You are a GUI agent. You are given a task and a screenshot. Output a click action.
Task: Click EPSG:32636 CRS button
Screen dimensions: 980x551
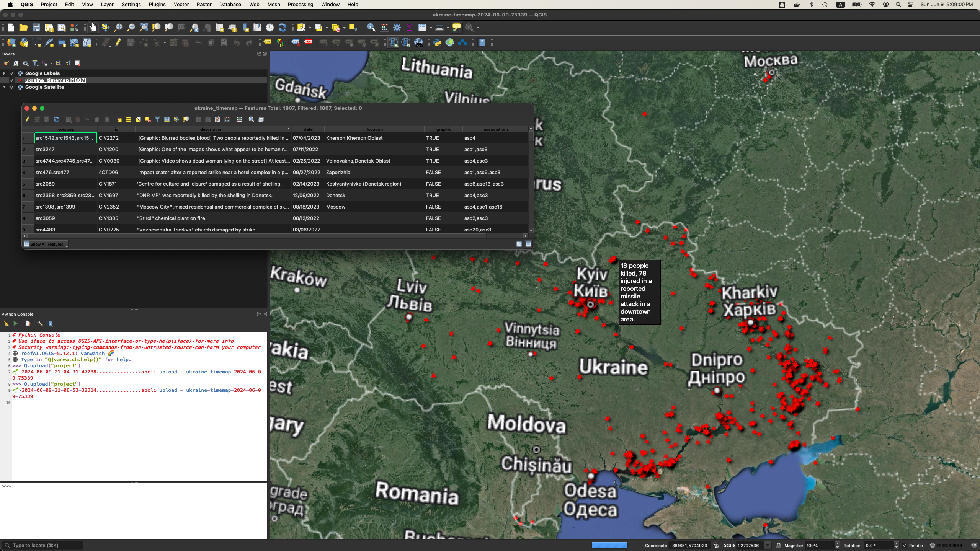coord(946,546)
